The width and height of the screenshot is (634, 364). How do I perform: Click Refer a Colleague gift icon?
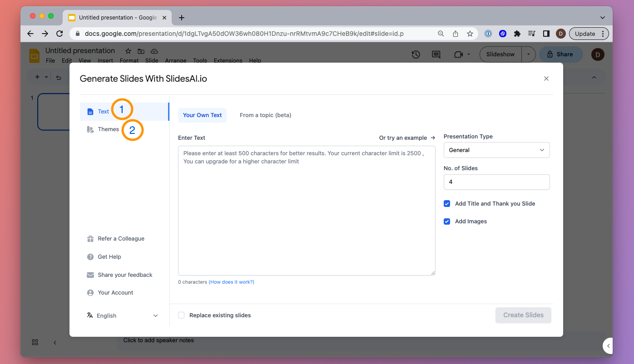click(x=90, y=239)
